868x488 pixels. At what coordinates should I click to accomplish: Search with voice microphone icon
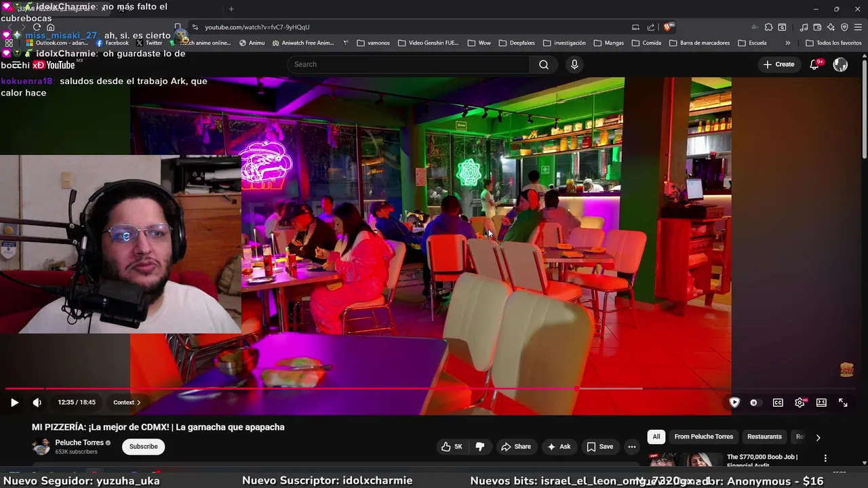click(x=574, y=64)
